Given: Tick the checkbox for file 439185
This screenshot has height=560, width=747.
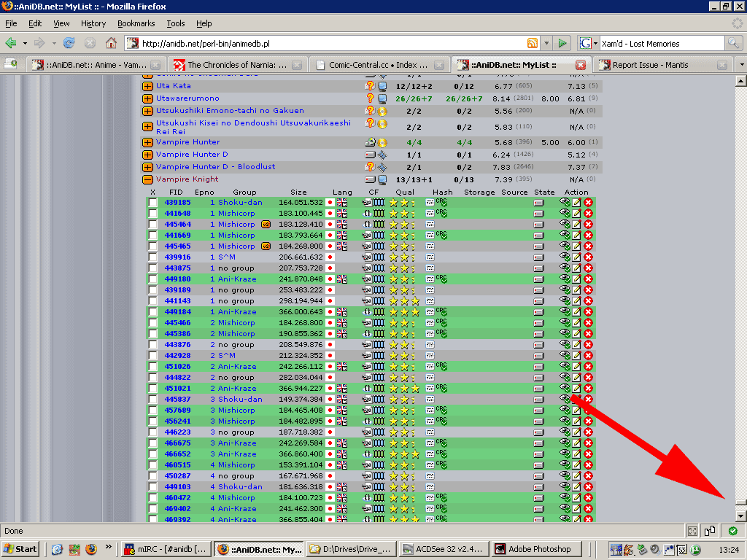Looking at the screenshot, I should [x=152, y=203].
